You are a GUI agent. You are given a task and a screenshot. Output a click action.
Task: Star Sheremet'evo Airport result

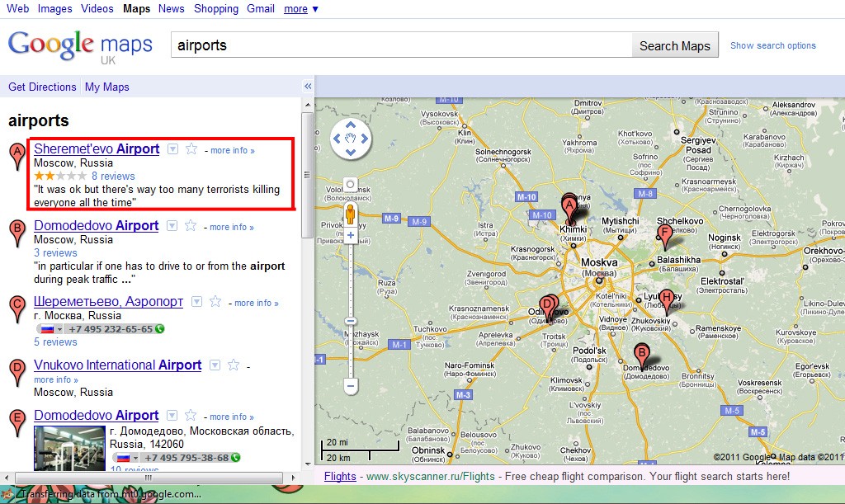[191, 149]
